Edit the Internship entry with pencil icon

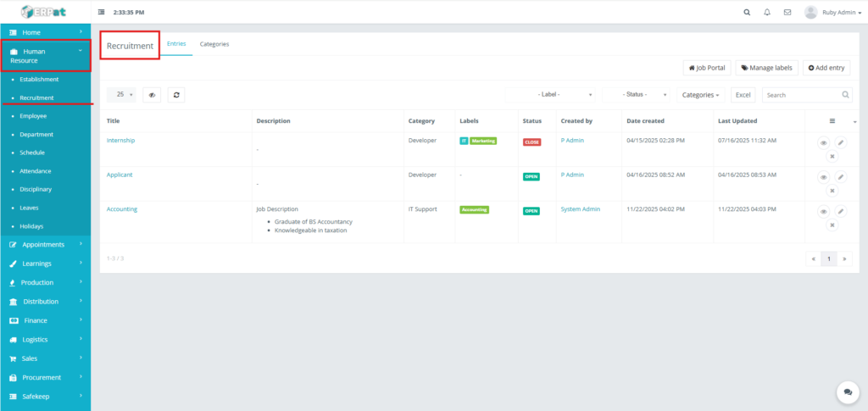pos(840,143)
